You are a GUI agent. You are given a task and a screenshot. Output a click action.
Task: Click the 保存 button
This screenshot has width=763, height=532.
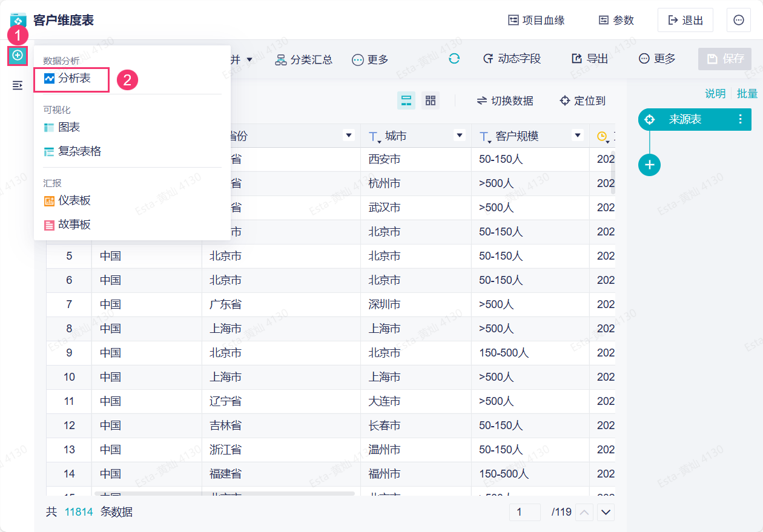pos(725,59)
